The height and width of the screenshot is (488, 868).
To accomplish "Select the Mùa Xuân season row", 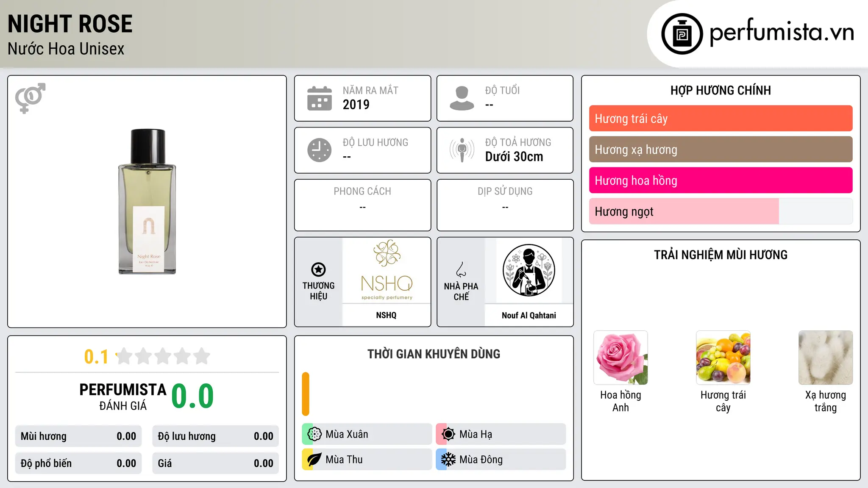I will click(367, 434).
